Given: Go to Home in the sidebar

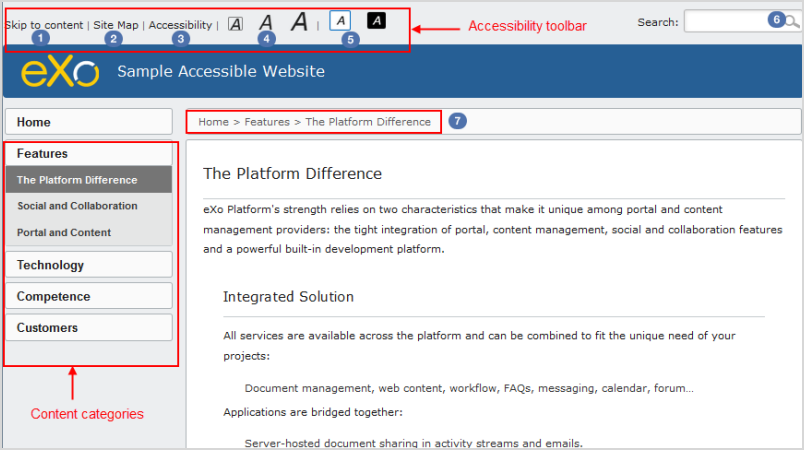Looking at the screenshot, I should (x=89, y=122).
